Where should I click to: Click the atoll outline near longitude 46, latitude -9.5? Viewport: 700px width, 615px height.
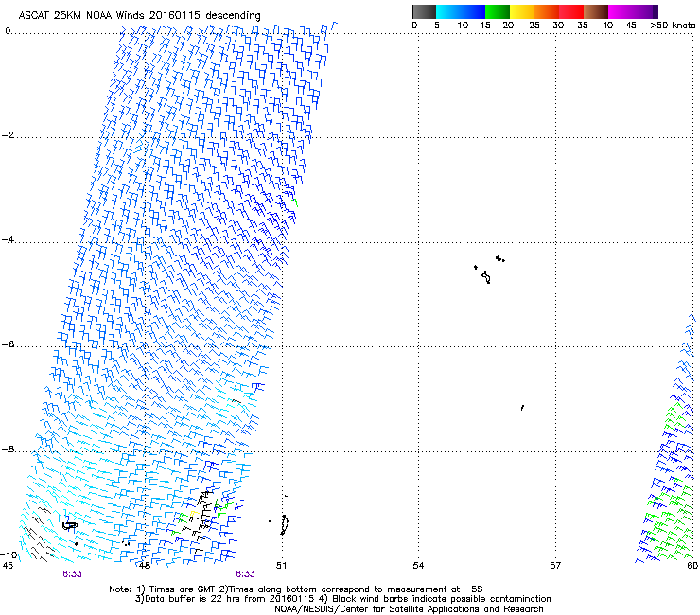(70, 526)
